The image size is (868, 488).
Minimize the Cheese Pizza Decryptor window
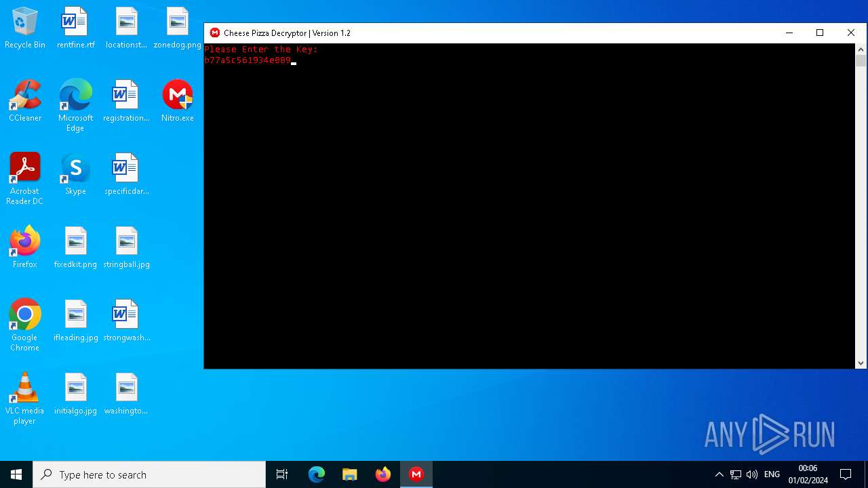click(789, 33)
